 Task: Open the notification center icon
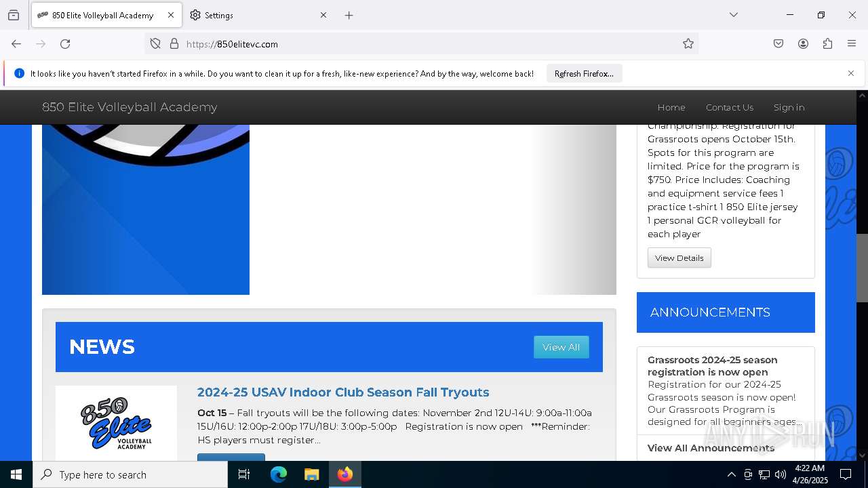click(846, 474)
